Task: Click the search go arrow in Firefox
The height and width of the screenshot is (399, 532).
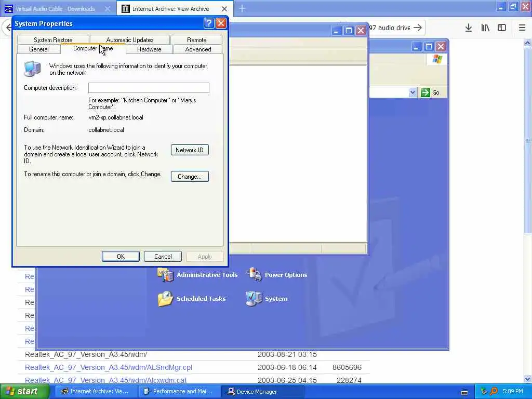Action: pyautogui.click(x=418, y=28)
